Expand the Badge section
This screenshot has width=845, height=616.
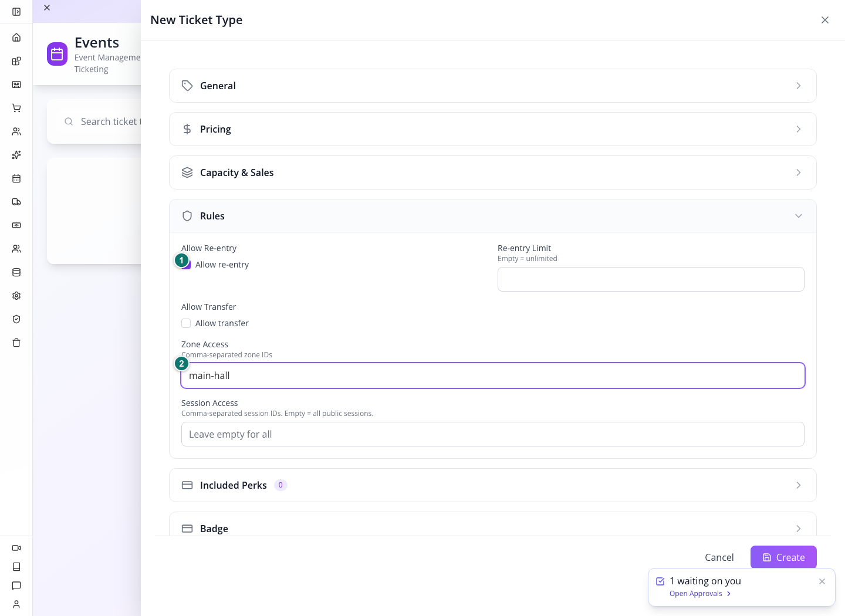click(493, 524)
